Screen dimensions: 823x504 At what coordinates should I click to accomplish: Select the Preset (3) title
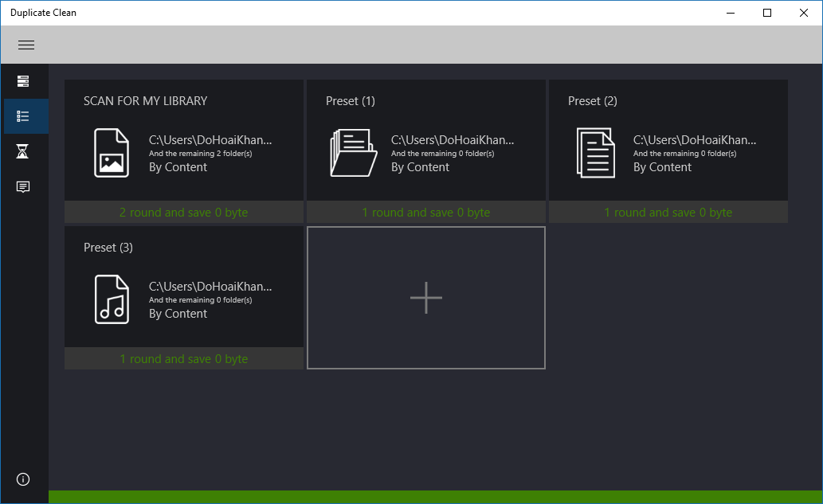[108, 247]
